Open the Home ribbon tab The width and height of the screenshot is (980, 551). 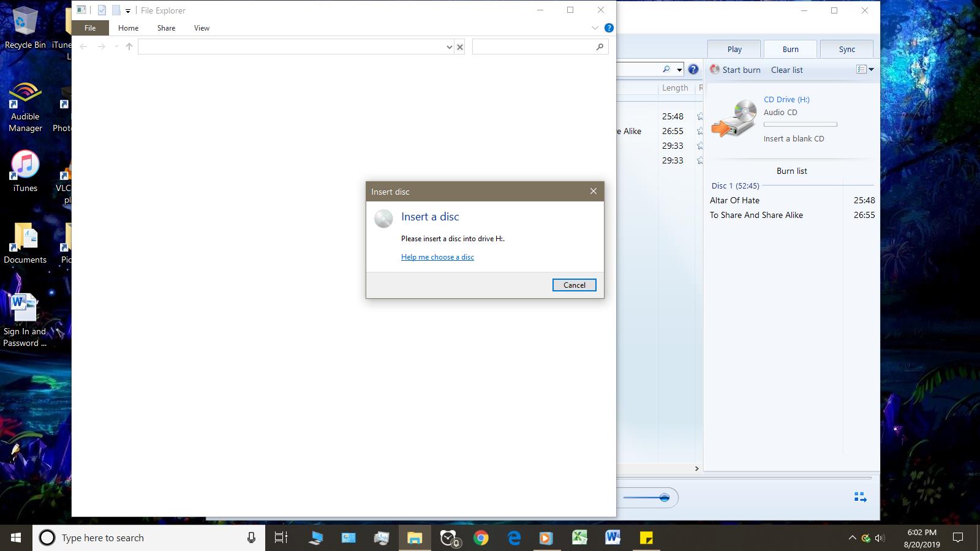point(128,28)
